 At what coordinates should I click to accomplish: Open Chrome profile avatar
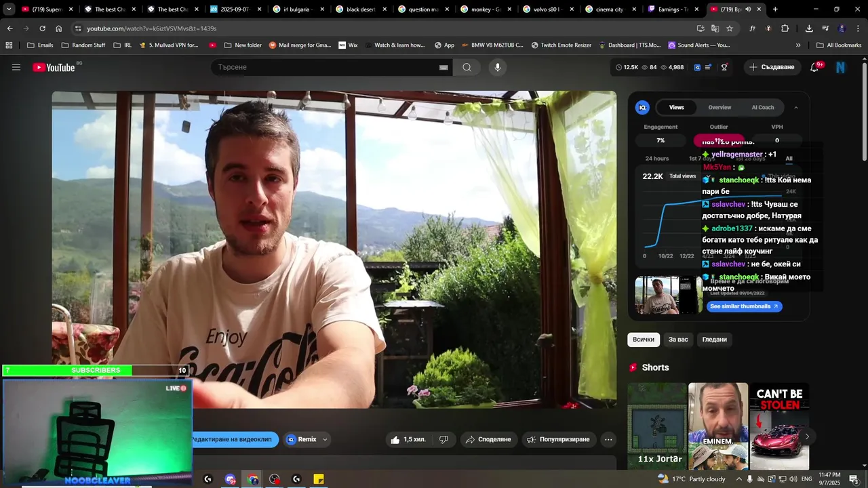(842, 28)
